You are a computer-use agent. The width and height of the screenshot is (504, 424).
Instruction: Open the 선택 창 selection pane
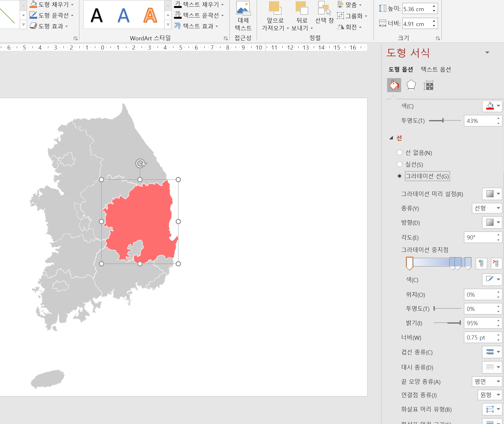click(x=325, y=13)
